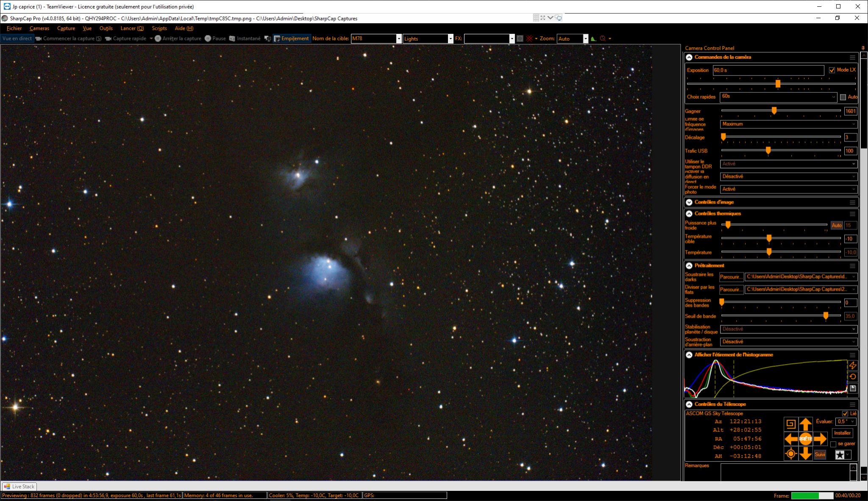Open the Scripts menu
Viewport: 868px width, 501px height.
click(x=159, y=28)
